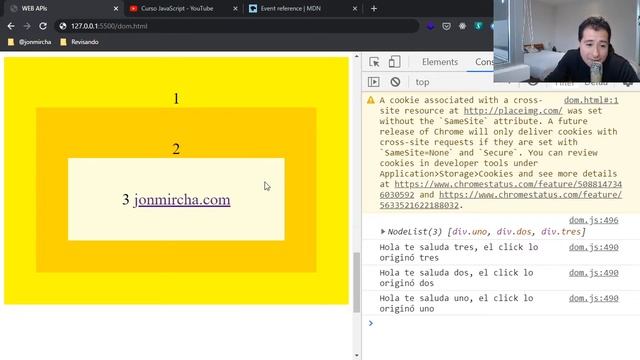This screenshot has width=640, height=360.
Task: Close the WEB APIs tab
Action: pyautogui.click(x=116, y=9)
